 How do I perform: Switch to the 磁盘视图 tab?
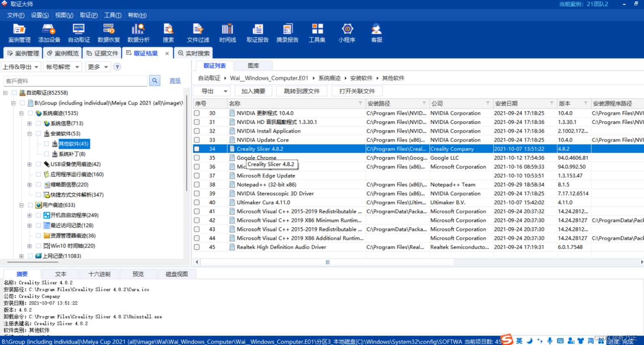(x=176, y=274)
